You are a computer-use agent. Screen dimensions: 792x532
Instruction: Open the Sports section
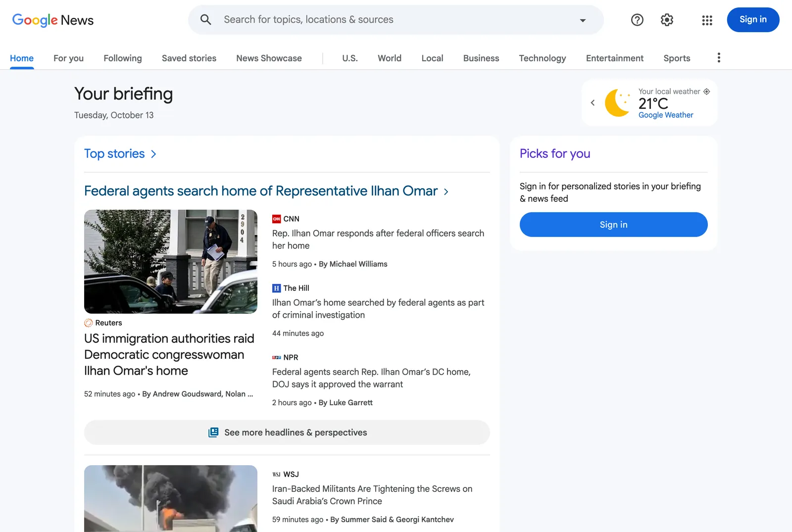(677, 58)
